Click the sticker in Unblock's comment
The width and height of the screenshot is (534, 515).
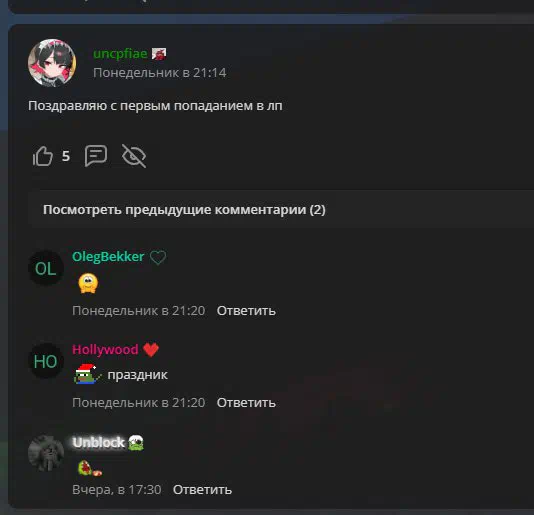tap(90, 468)
